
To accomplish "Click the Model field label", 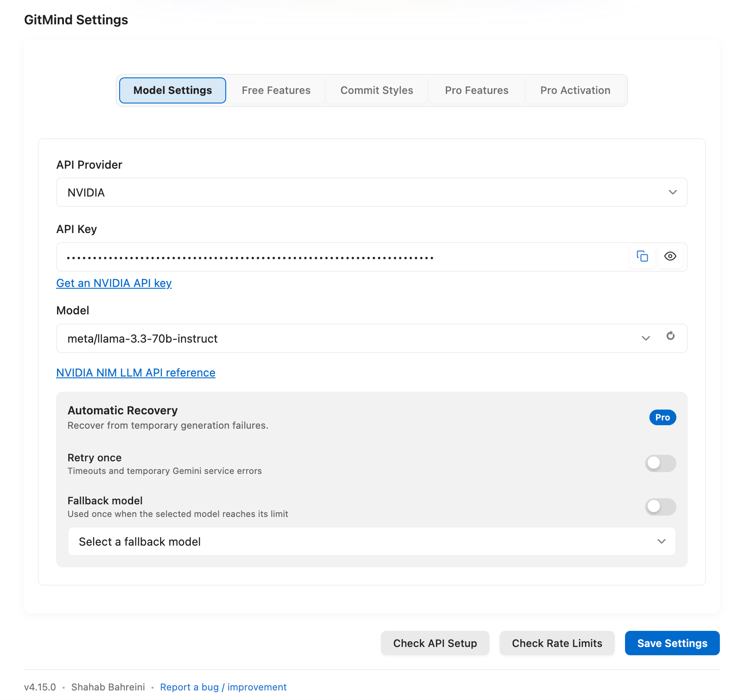I will 73,310.
